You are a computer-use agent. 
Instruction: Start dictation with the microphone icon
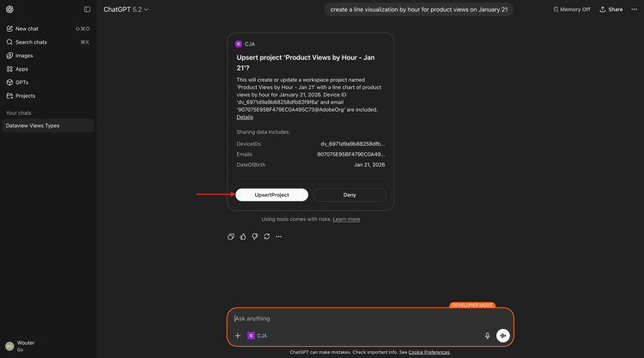487,336
